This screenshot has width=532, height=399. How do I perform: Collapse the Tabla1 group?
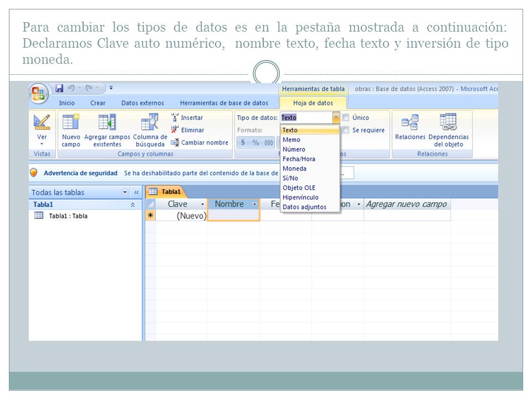click(x=132, y=204)
